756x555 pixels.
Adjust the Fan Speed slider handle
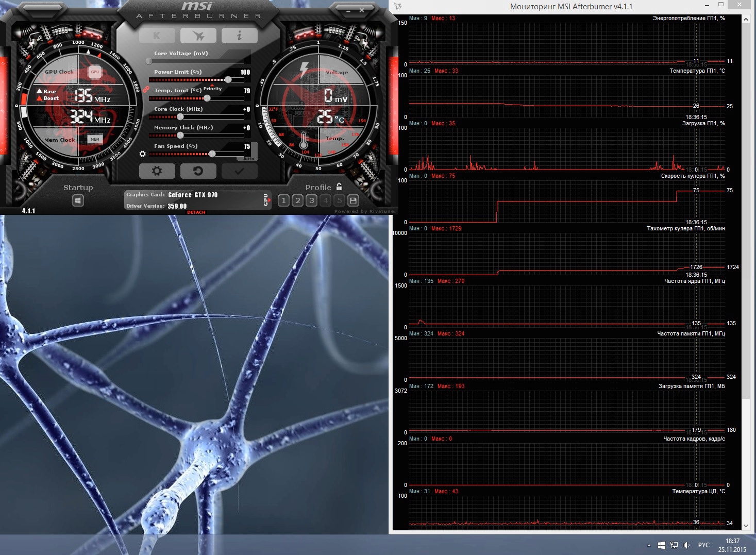[212, 154]
